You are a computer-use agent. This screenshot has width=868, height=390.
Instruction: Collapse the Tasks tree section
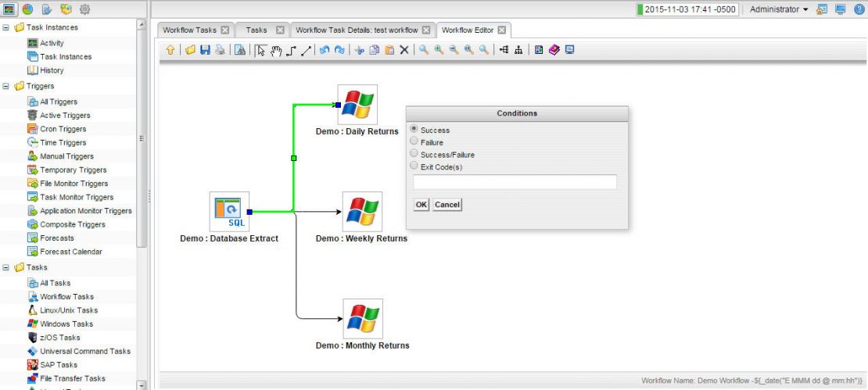[x=6, y=267]
